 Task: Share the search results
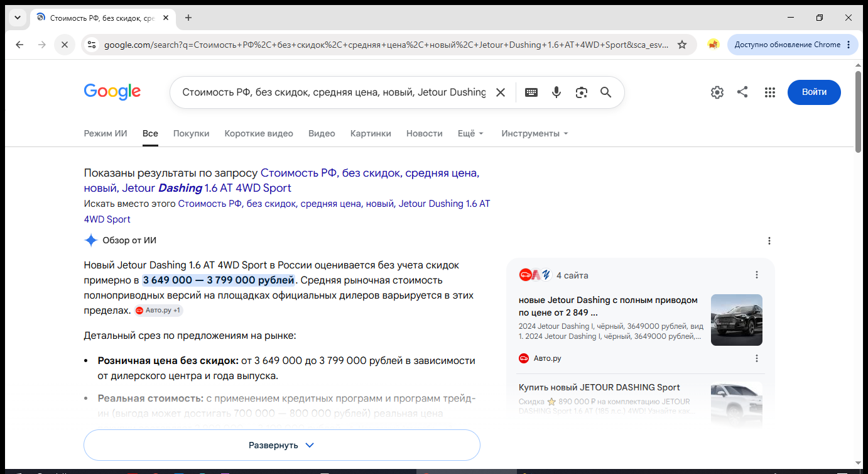click(x=742, y=92)
